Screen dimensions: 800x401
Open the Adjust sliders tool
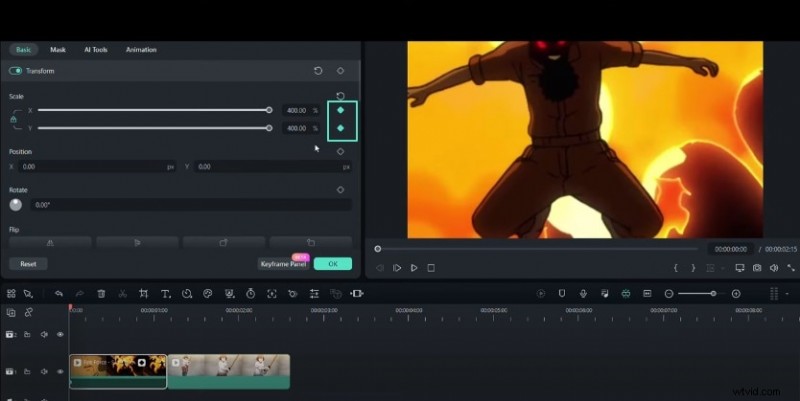(x=314, y=293)
